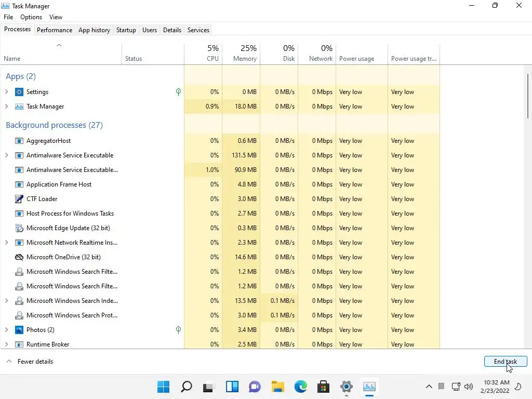Expand the first Antimalware Service Executable entry

pyautogui.click(x=6, y=155)
